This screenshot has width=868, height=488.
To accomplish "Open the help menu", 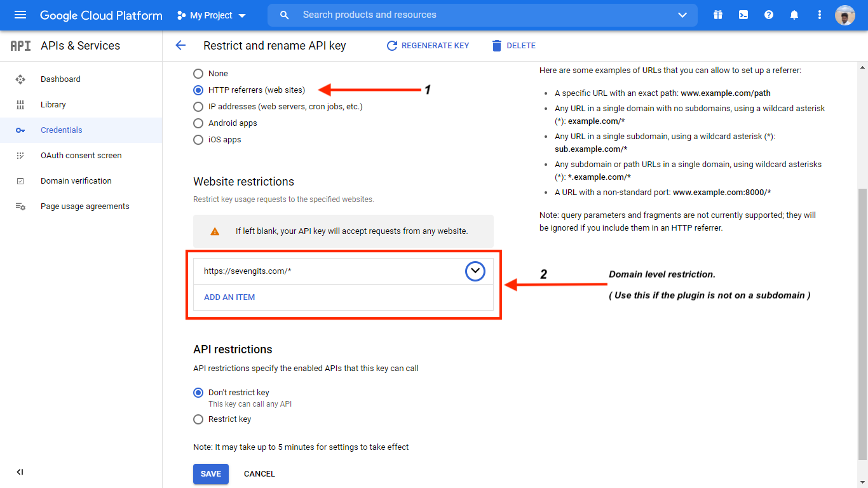I will [x=768, y=14].
